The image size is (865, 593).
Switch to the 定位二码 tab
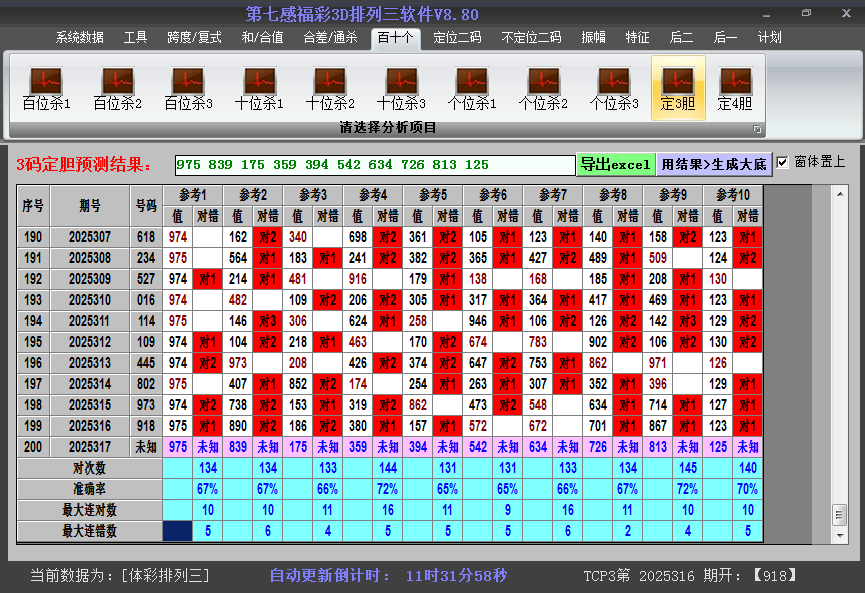coord(457,38)
